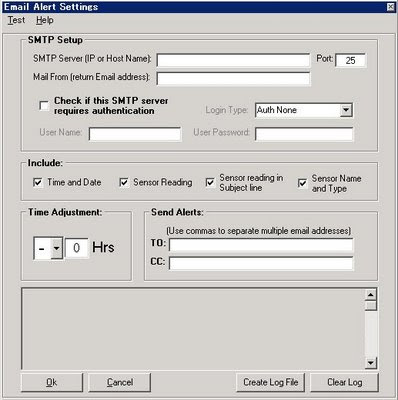The height and width of the screenshot is (400, 398).
Task: Open the Login Type dropdown
Action: coord(346,110)
